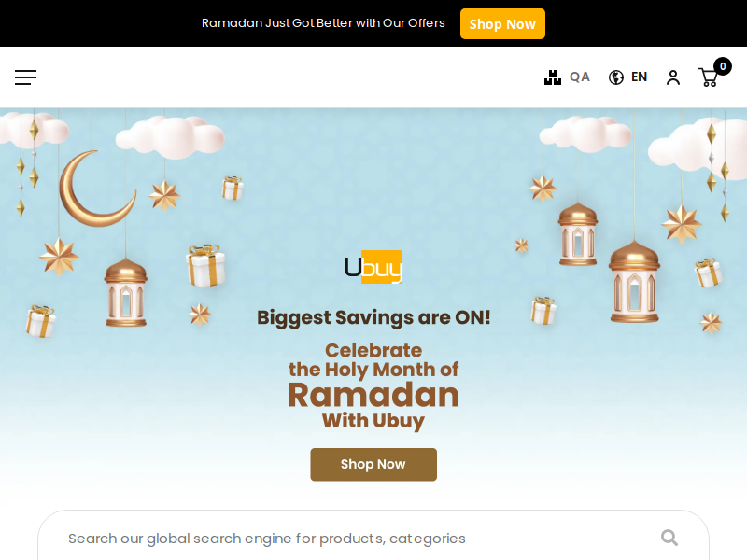Click the brown Shop Now banner button
Viewport: 747px width, 560px height.
pos(373,464)
